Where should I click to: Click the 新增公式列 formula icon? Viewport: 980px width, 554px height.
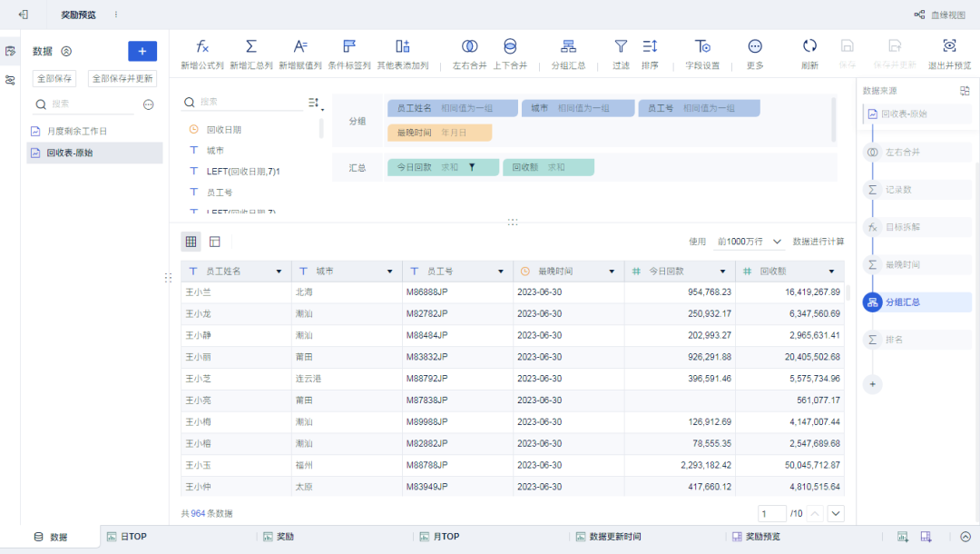pos(201,46)
